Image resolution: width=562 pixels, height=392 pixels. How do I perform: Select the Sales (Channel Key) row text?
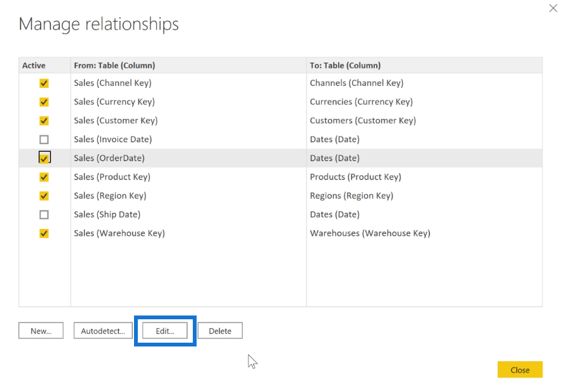coord(113,83)
